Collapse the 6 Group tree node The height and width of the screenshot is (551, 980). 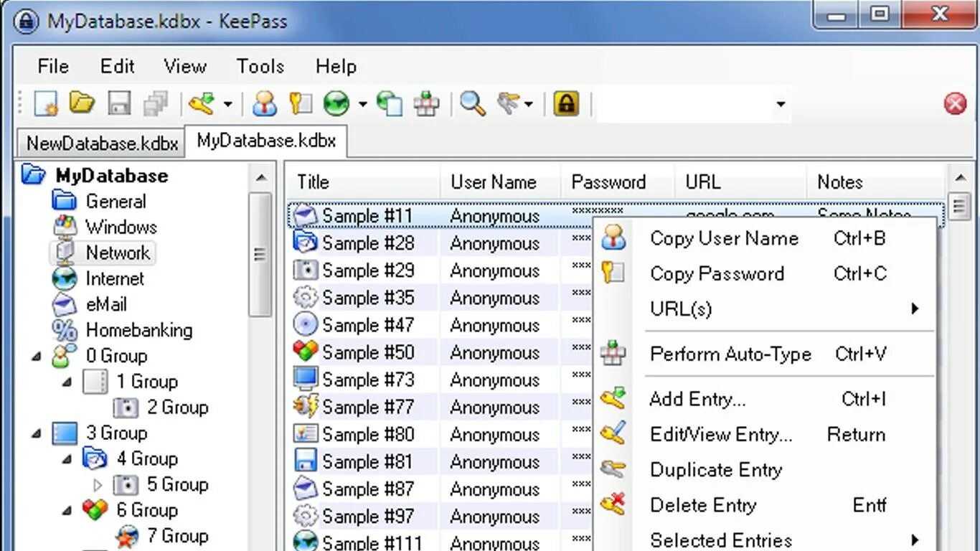click(x=67, y=511)
